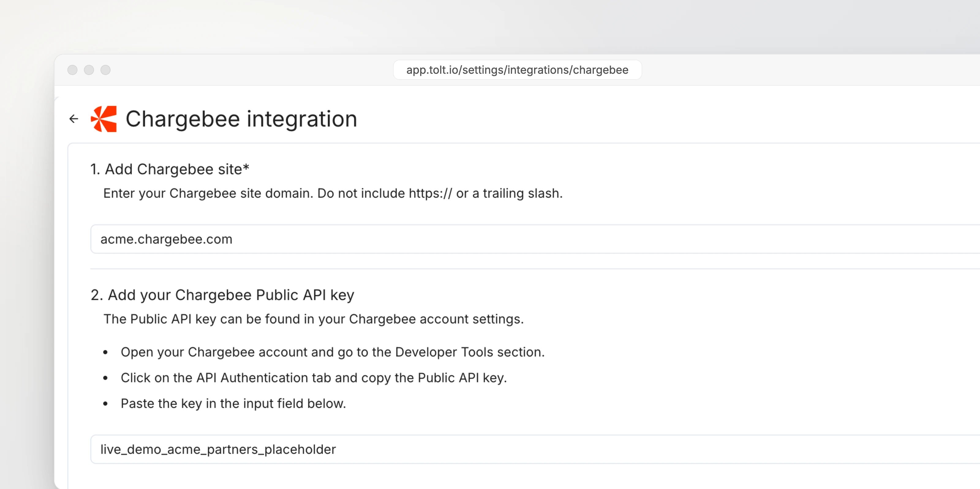This screenshot has height=489, width=980.
Task: Click the third gray window control dot
Action: click(x=105, y=70)
